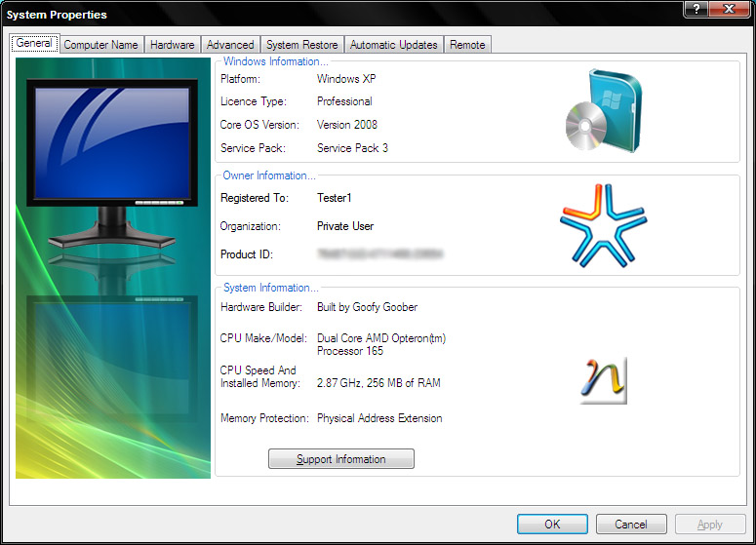This screenshot has width=756, height=545.
Task: Click the System Properties window title
Action: click(57, 15)
